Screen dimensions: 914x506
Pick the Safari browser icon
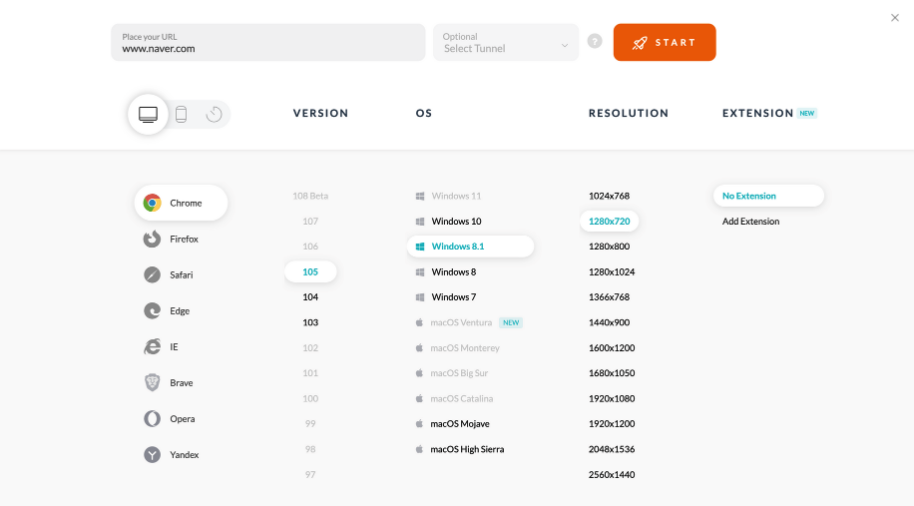coord(152,275)
